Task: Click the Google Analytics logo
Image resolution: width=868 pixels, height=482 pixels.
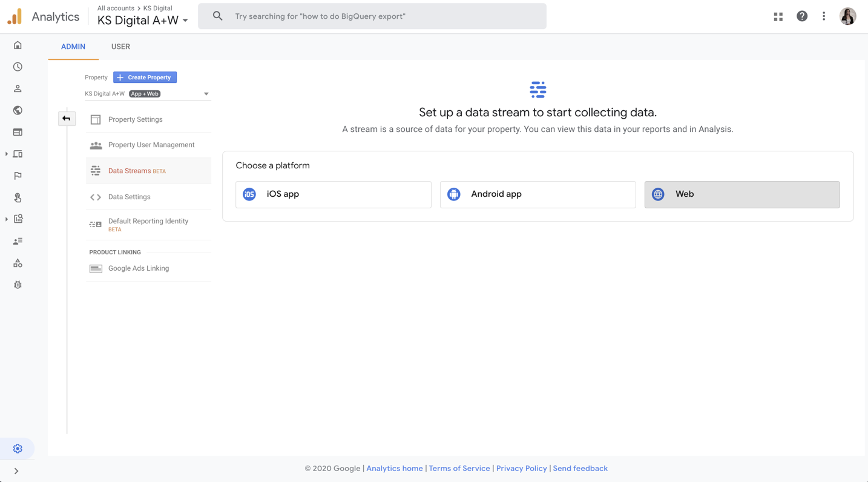Action: pyautogui.click(x=15, y=16)
